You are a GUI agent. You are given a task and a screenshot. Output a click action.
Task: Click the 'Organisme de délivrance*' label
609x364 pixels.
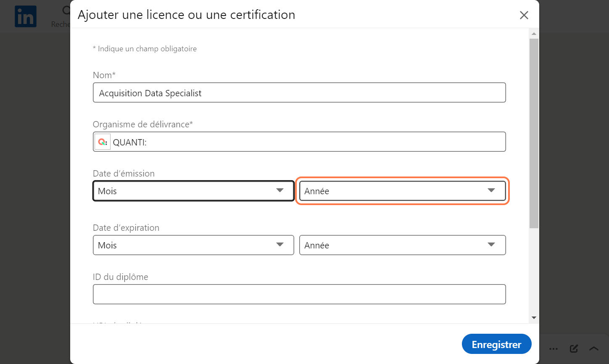[143, 124]
